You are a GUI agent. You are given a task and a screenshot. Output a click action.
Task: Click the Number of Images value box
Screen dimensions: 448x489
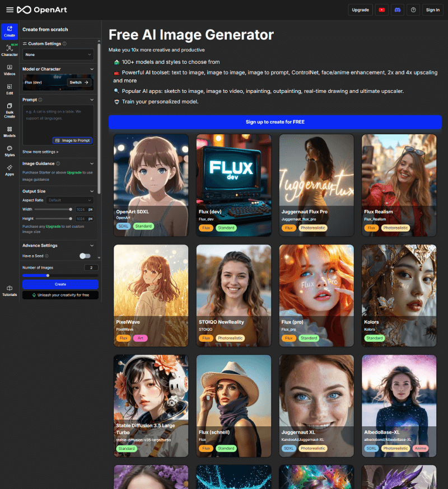pyautogui.click(x=91, y=267)
